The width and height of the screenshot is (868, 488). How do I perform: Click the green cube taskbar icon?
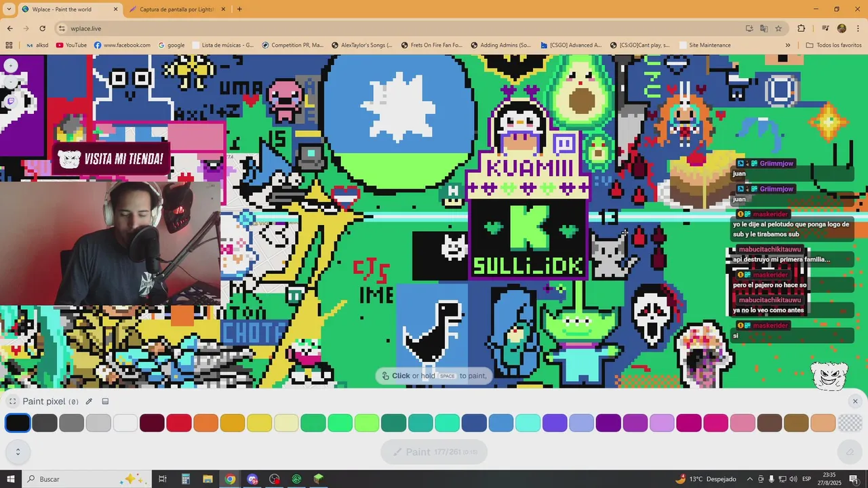[x=319, y=479]
